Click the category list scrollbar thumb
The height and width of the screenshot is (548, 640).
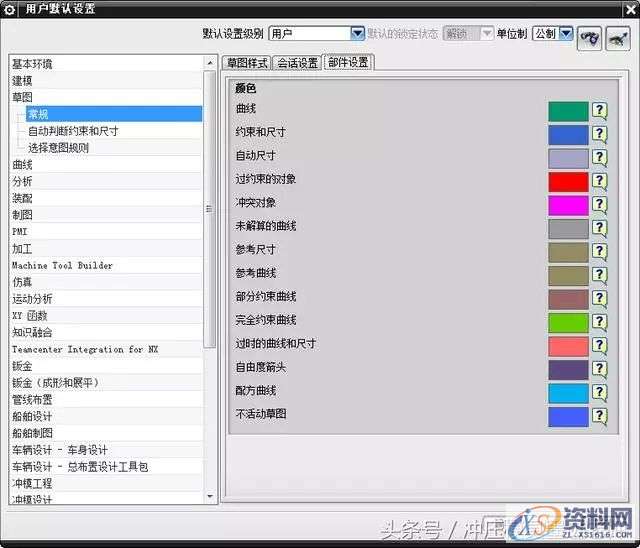tap(209, 209)
